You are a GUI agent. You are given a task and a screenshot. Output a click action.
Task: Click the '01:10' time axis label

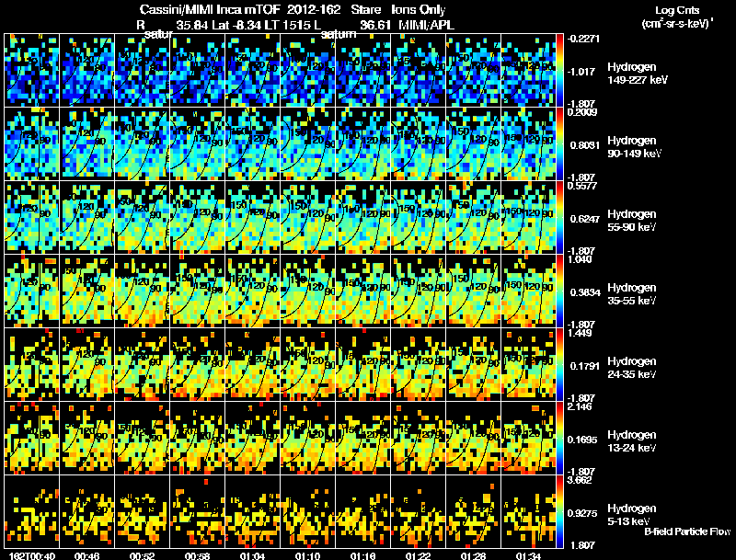click(x=307, y=555)
